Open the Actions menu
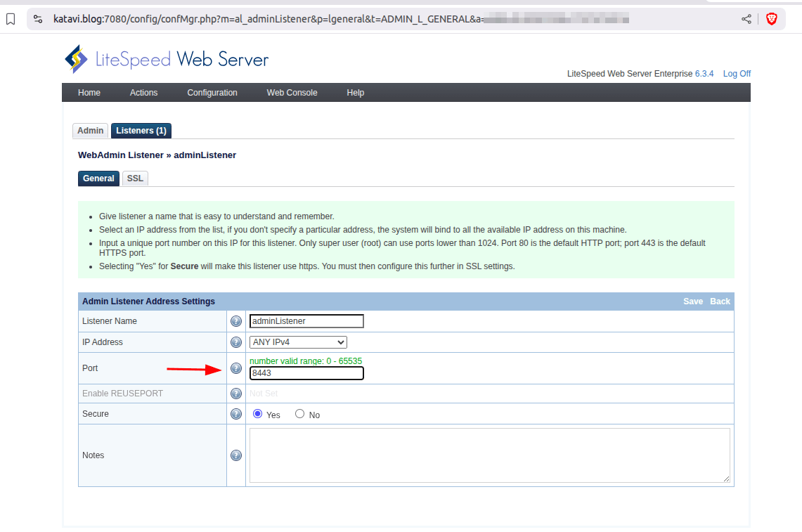This screenshot has width=802, height=532. pyautogui.click(x=143, y=92)
